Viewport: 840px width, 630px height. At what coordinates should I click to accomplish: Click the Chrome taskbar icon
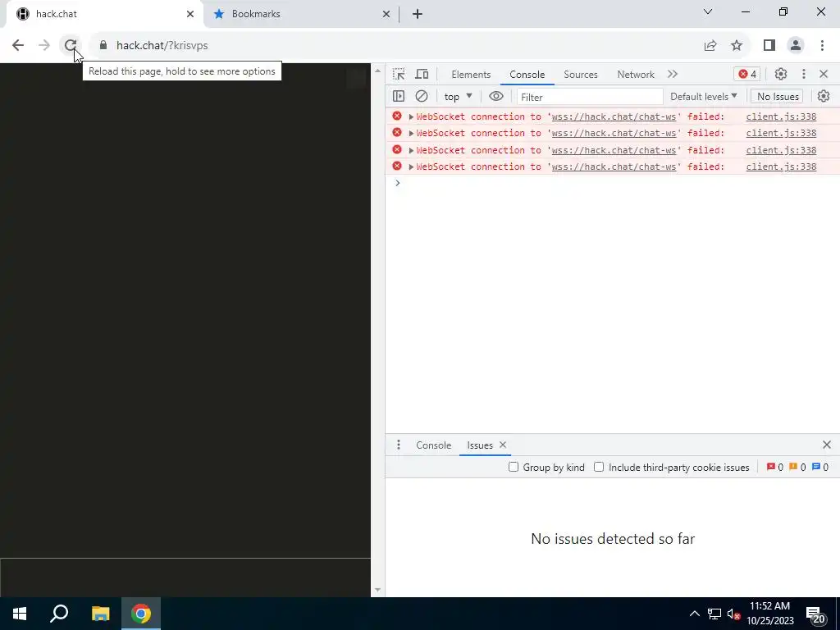pyautogui.click(x=141, y=614)
